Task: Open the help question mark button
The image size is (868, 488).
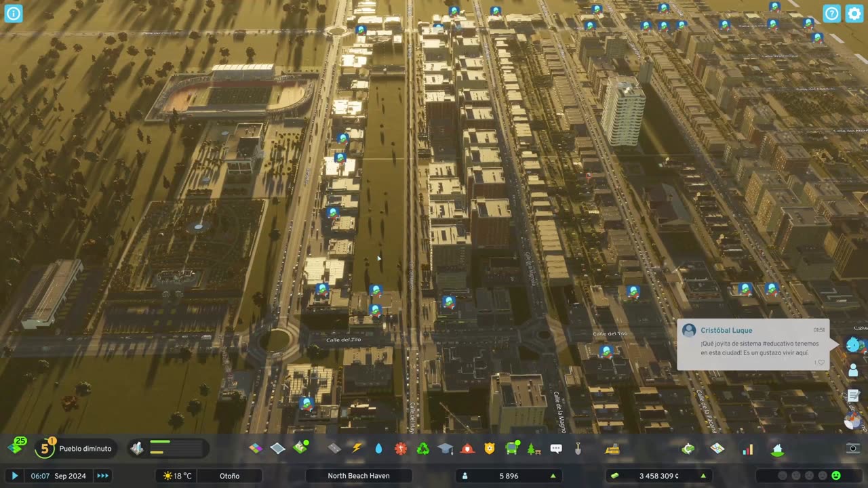Action: (832, 14)
